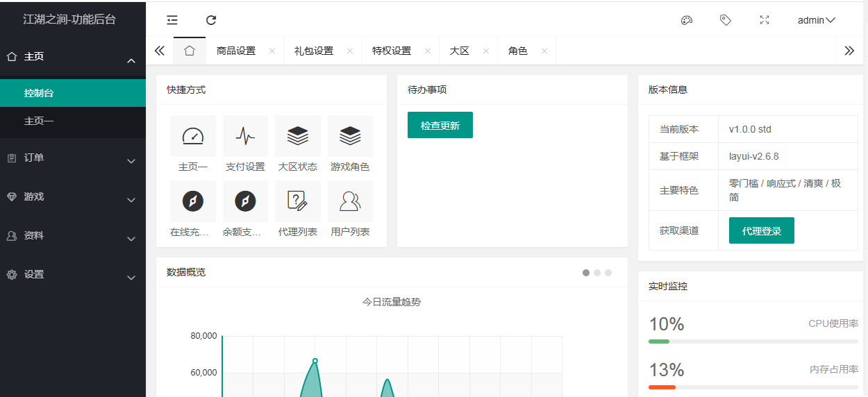Select 控制台 in the sidebar

pos(73,93)
